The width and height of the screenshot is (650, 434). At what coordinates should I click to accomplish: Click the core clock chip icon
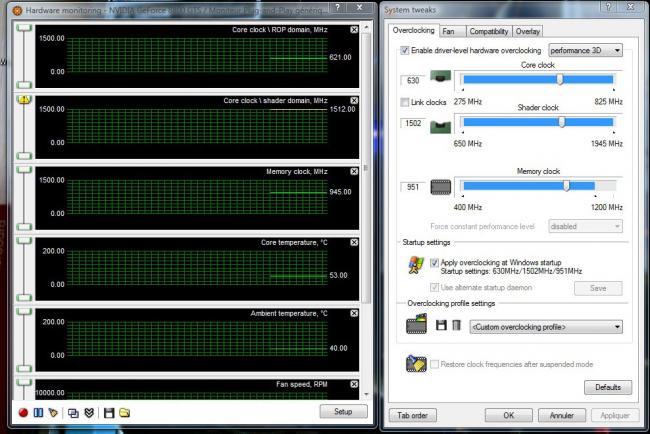(x=440, y=77)
